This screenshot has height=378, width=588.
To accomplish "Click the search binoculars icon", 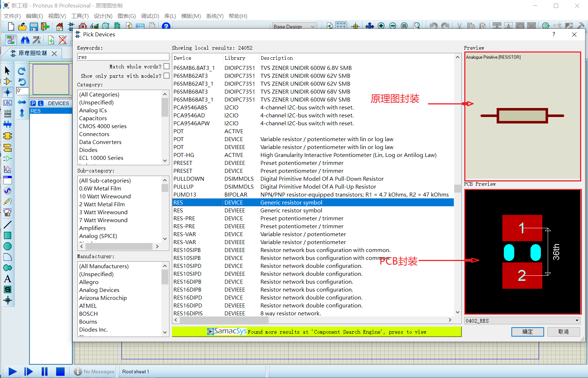I will tap(25, 40).
